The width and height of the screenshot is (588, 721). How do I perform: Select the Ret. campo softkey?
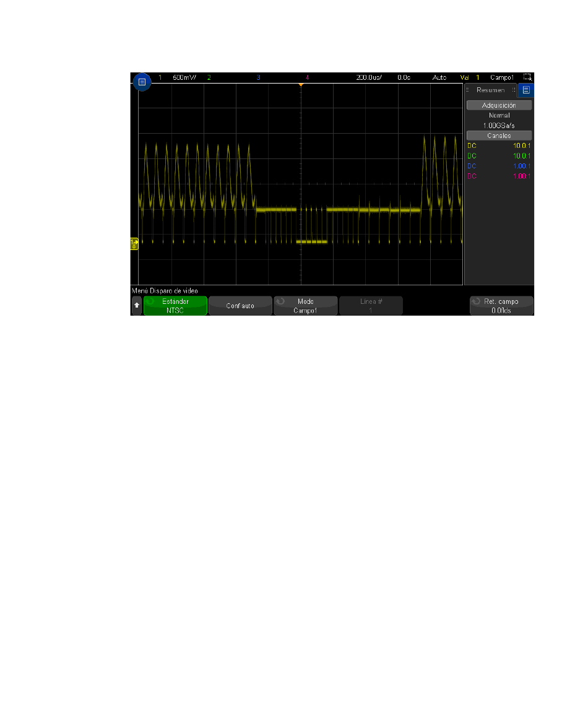point(501,306)
